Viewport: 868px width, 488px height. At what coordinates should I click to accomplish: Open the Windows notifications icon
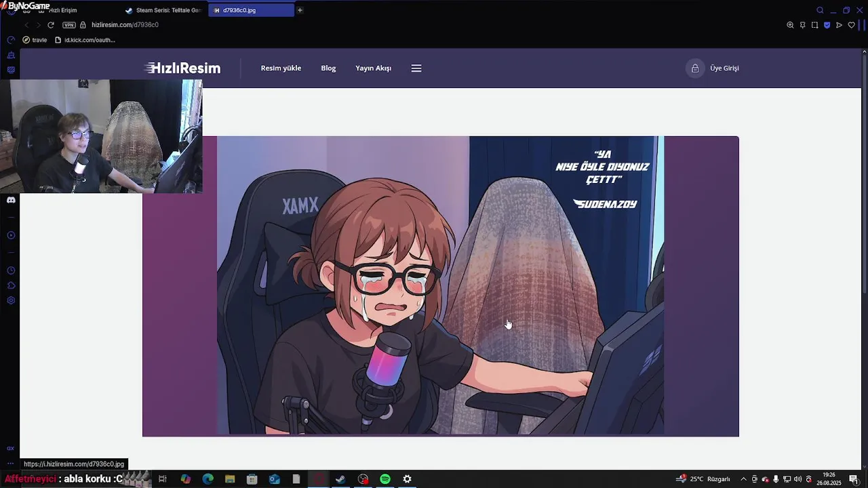tap(854, 479)
